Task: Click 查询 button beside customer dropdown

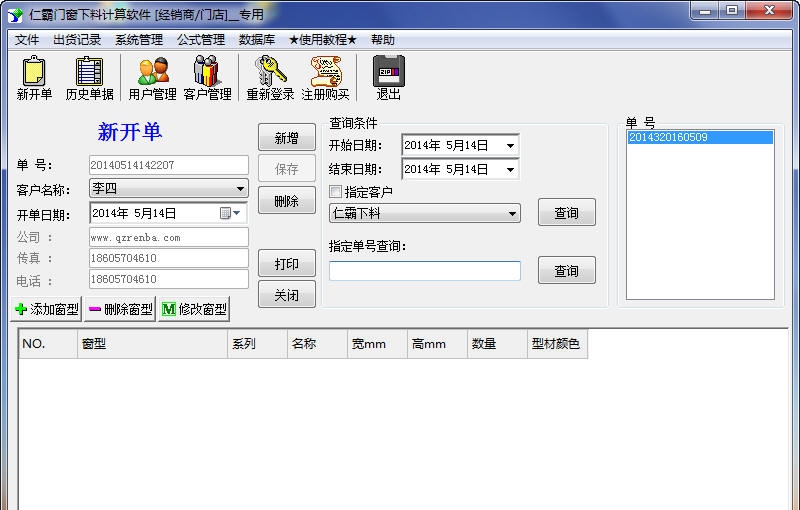Action: click(x=566, y=213)
